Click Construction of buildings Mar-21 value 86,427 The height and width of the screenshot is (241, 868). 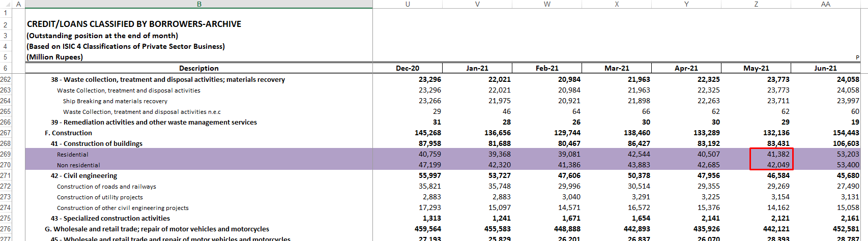click(639, 143)
